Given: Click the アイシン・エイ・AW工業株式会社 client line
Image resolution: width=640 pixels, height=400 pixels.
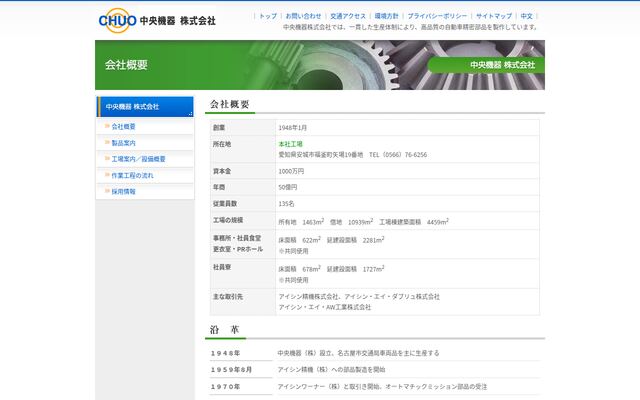Looking at the screenshot, I should [x=324, y=307].
